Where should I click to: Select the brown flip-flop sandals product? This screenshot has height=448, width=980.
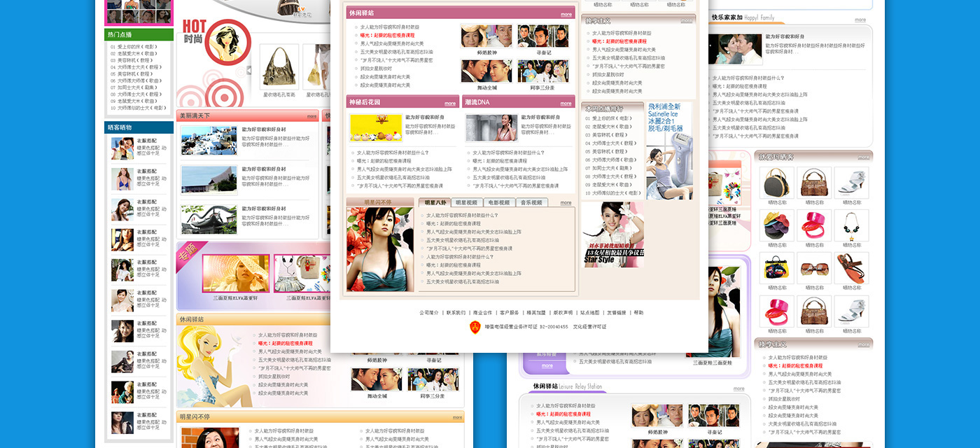click(851, 268)
